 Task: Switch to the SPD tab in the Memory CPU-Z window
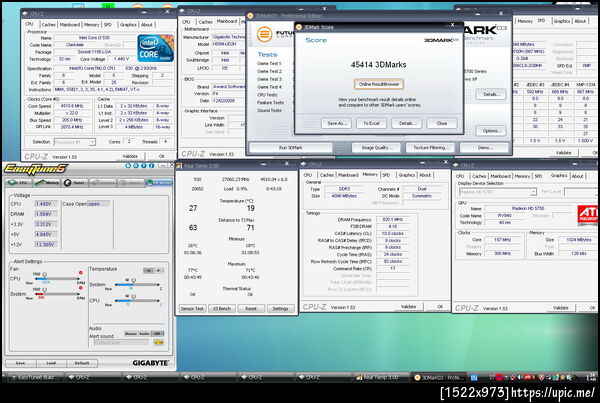coord(386,175)
